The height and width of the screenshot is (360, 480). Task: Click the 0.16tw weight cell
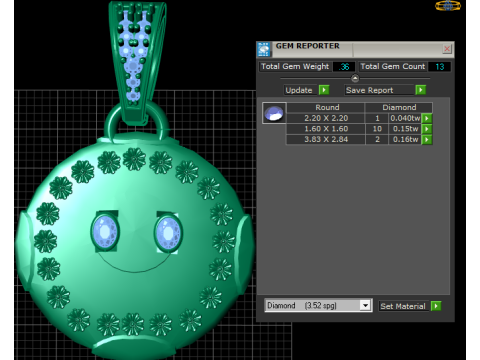[x=405, y=139]
